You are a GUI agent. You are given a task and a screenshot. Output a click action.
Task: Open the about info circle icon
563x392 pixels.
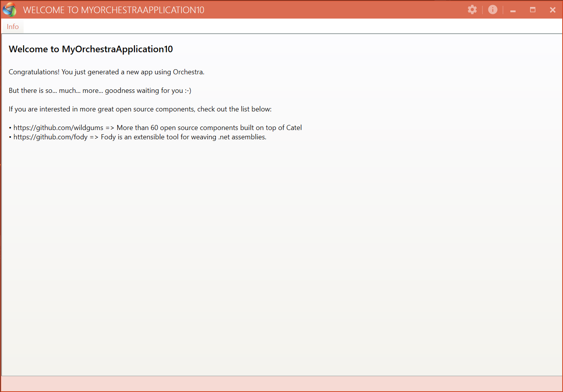pyautogui.click(x=493, y=10)
